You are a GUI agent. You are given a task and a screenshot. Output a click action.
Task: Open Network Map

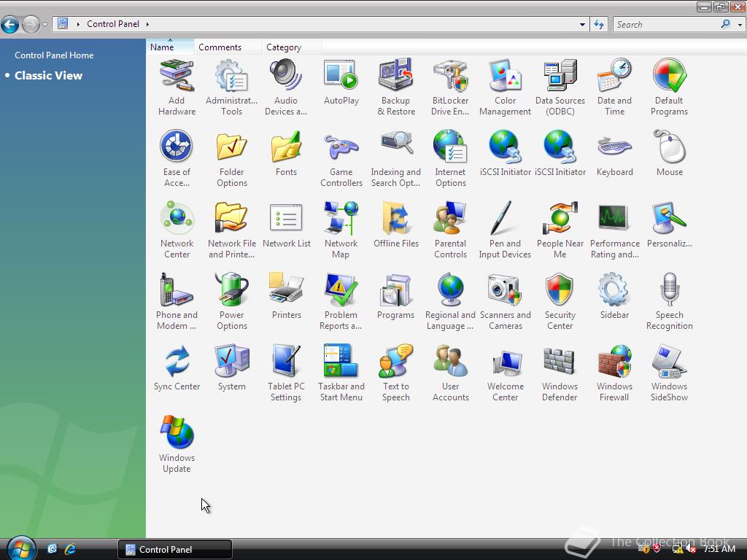(x=341, y=230)
